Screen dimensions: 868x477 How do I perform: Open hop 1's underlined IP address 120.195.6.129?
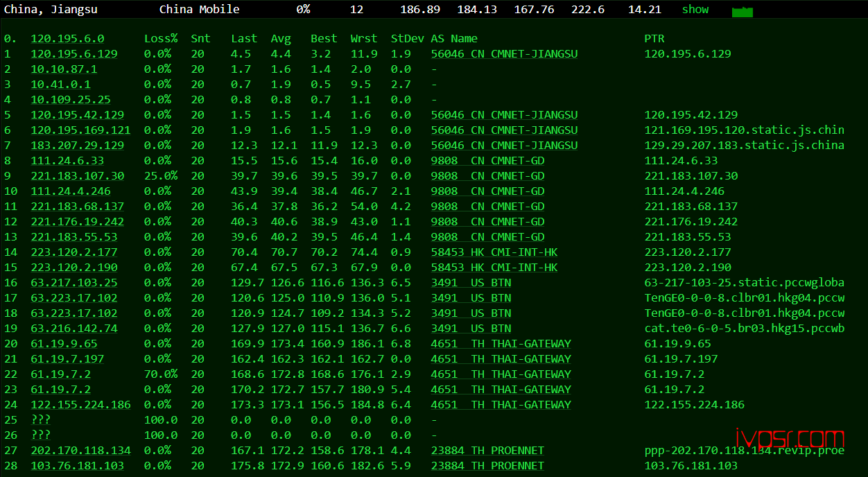[74, 54]
